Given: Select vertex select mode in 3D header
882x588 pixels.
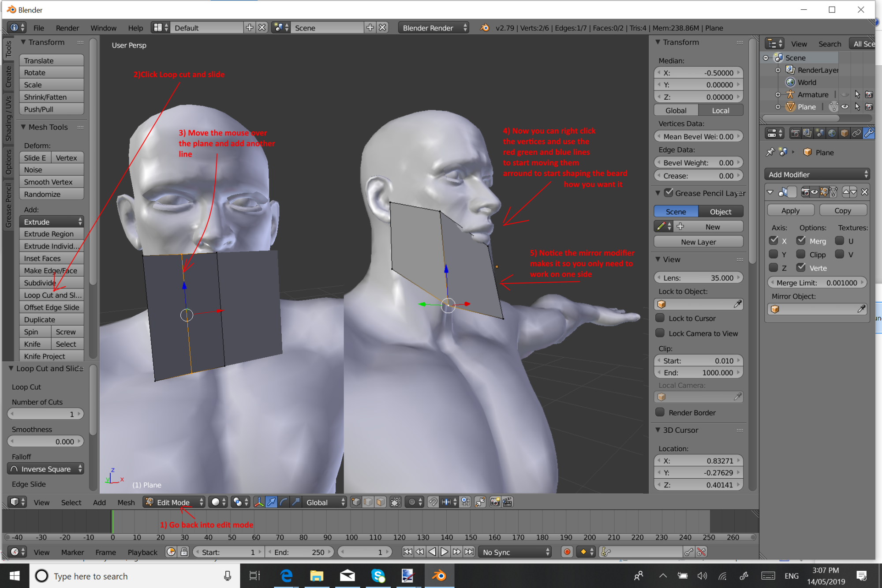Looking at the screenshot, I should (x=356, y=502).
